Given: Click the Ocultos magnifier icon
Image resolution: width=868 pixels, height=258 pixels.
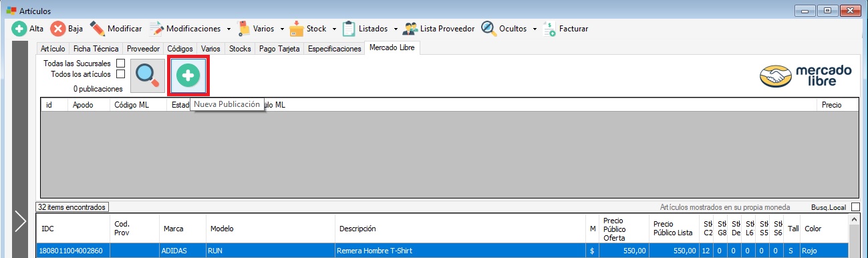Looking at the screenshot, I should [x=488, y=29].
